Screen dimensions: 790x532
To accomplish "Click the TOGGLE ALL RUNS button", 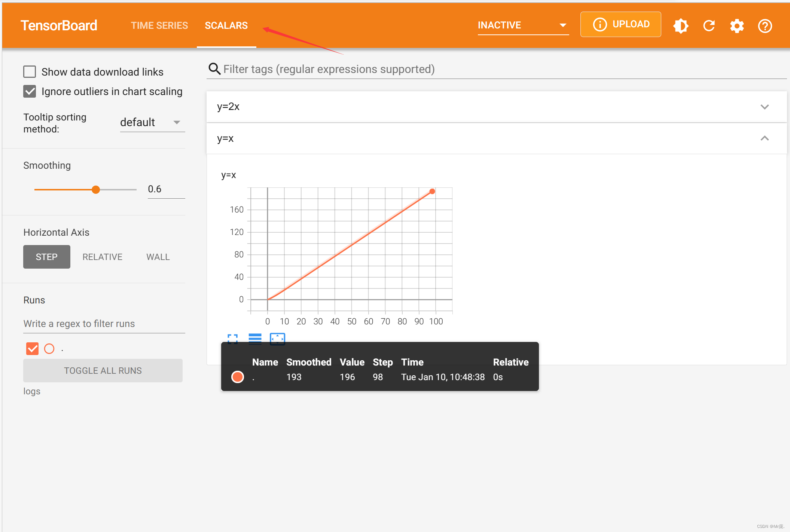I will (103, 370).
